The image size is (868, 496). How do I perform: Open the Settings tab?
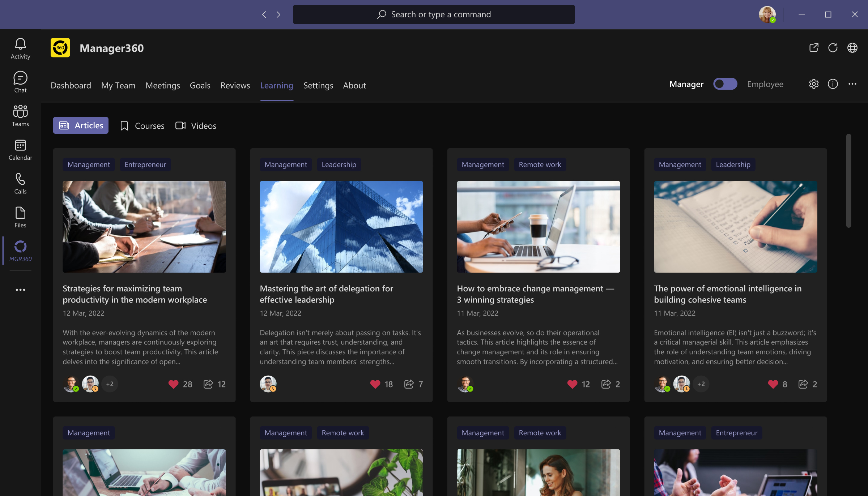(x=318, y=85)
